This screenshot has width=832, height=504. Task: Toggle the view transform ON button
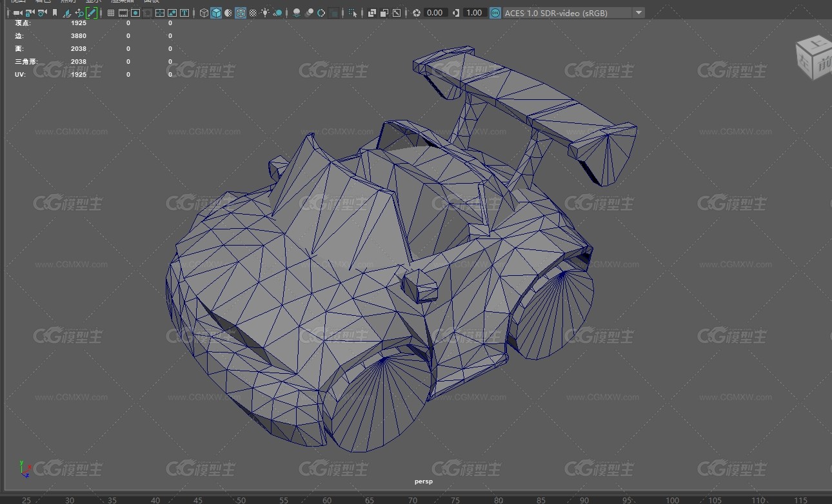(x=495, y=13)
